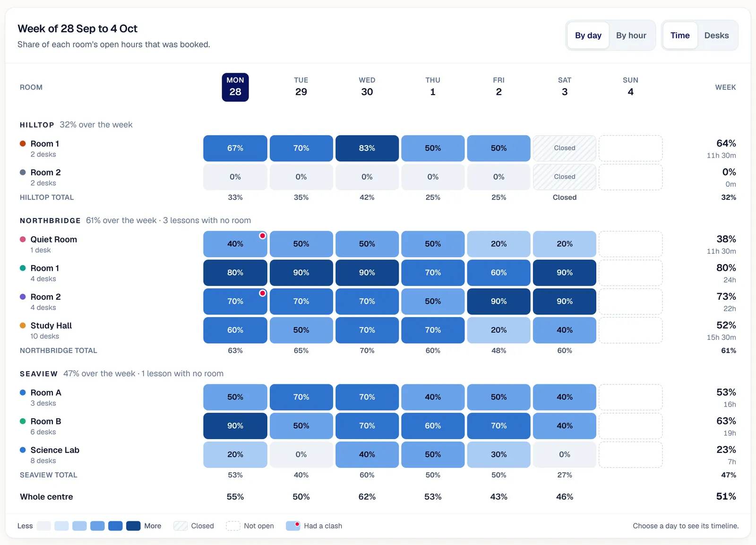Click the Science Lab room name
The image size is (756, 545).
55,450
